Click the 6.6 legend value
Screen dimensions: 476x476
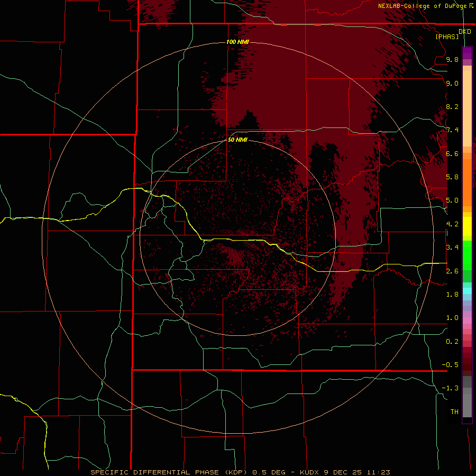point(452,153)
